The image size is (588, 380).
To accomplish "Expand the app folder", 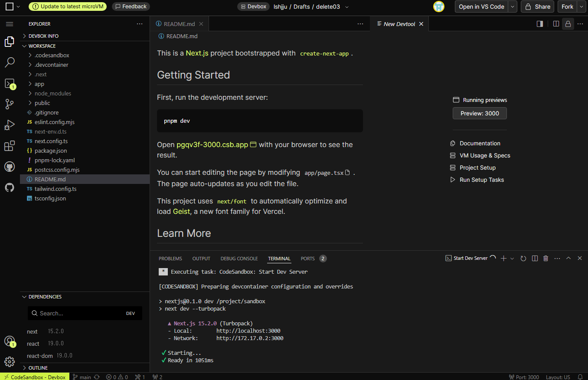I will point(85,84).
